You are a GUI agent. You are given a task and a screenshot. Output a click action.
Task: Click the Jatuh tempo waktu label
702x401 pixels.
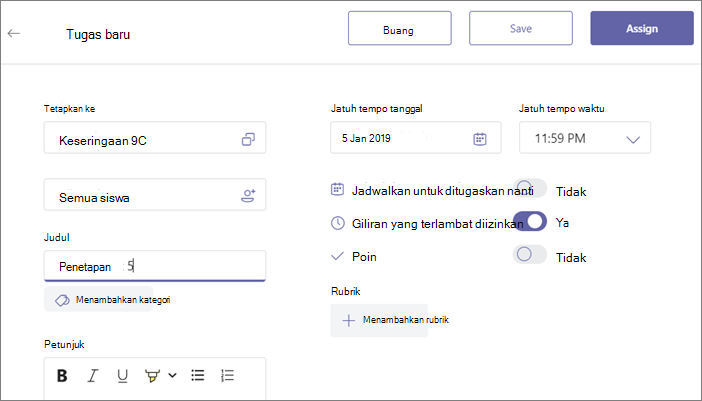click(561, 108)
